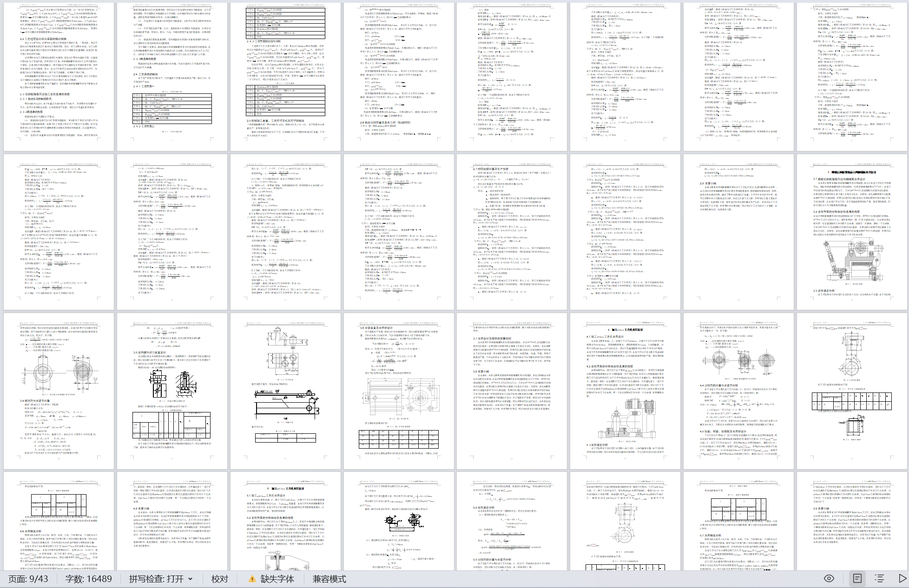
Task: Click the missing fonts warning icon
Action: [252, 579]
